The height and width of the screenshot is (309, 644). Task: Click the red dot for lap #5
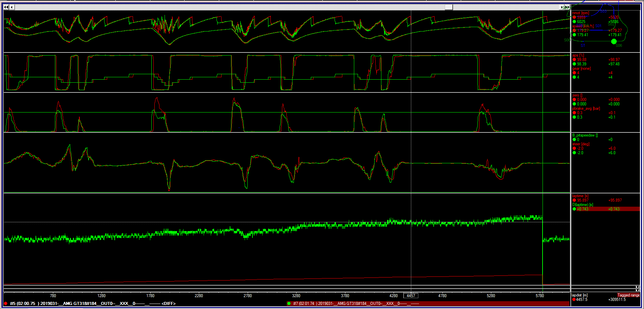pos(6,304)
